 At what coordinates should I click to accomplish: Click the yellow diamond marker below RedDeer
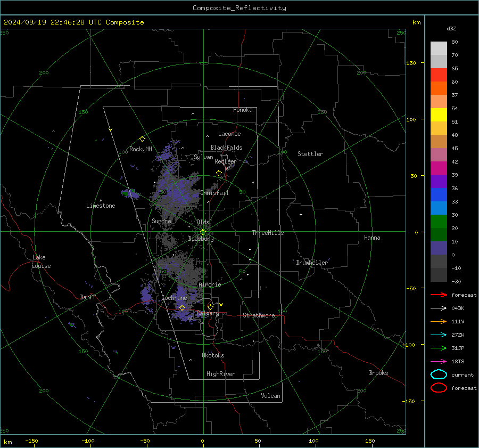tap(219, 173)
